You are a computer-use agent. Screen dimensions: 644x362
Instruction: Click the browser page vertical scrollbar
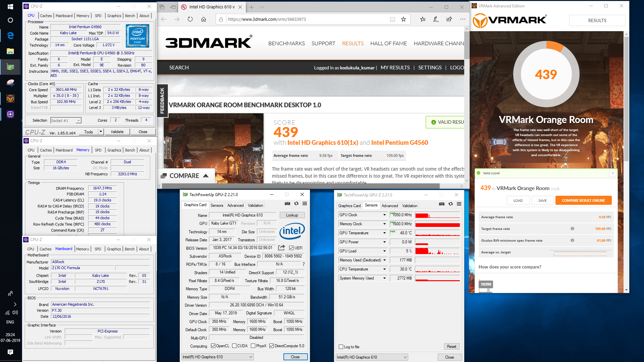pos(467,45)
